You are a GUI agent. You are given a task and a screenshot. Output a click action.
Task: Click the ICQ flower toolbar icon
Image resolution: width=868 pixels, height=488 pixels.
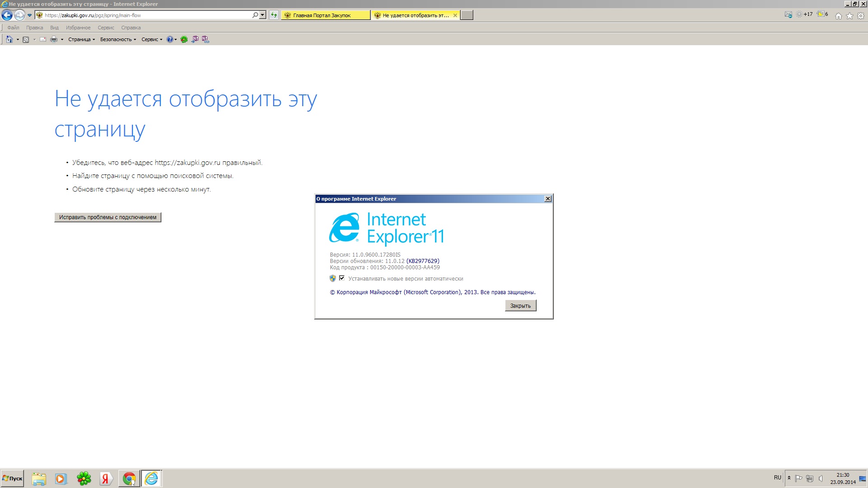184,39
